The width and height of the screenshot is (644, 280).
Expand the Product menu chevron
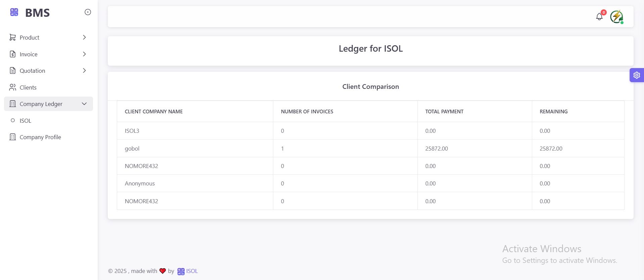[x=84, y=38]
